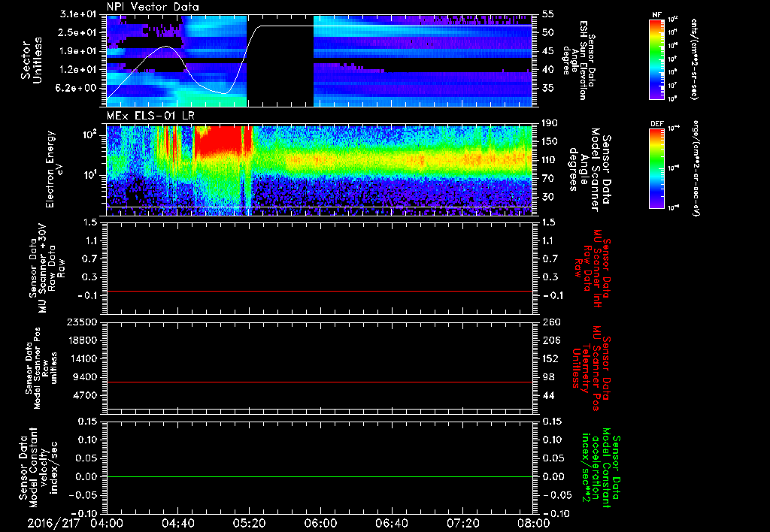Click the 3.1e+01 sector tick label
Viewport: 770px width, 532px height.
pyautogui.click(x=78, y=14)
